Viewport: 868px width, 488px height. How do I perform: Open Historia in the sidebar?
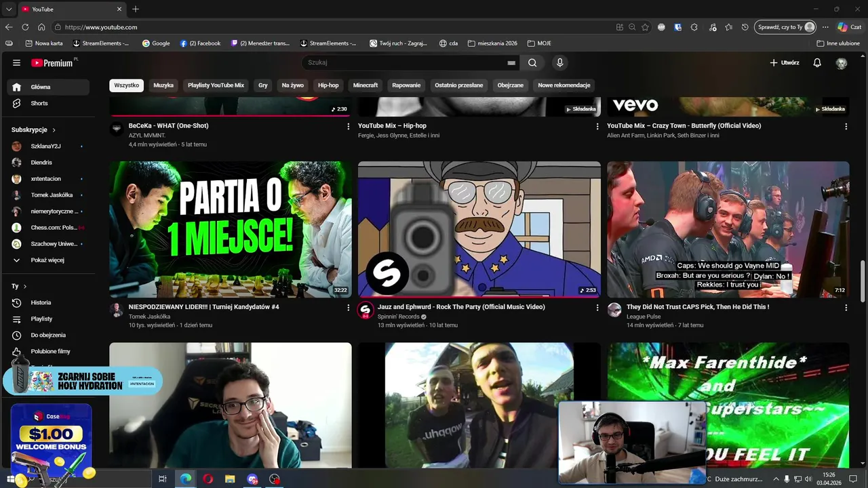tap(48, 302)
